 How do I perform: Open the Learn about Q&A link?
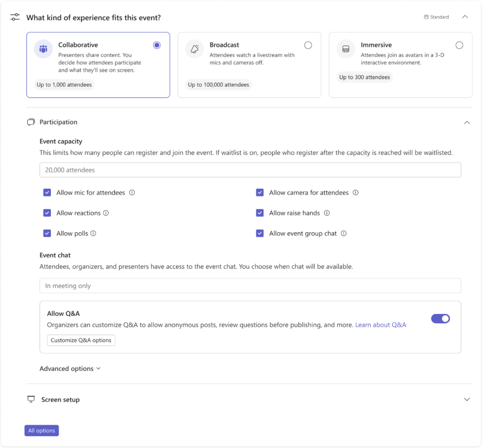click(x=380, y=325)
